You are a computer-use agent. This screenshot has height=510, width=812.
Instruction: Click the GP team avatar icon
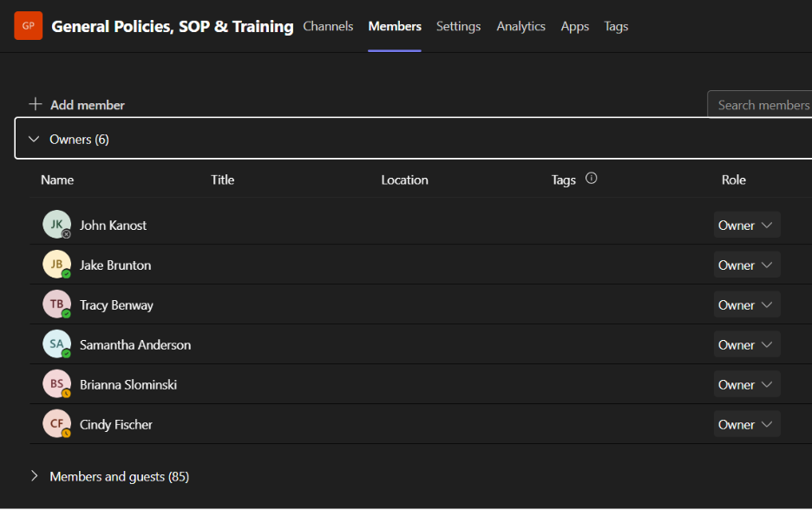[28, 26]
